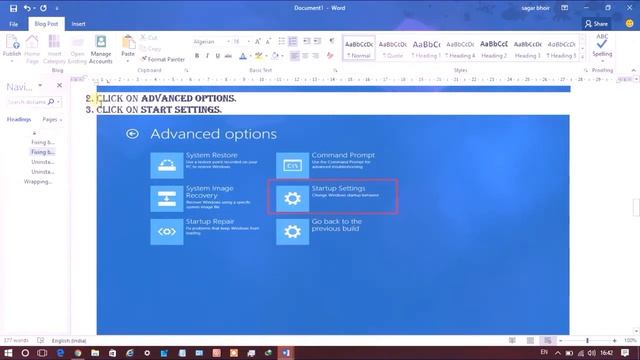
Task: Share the document
Action: pyautogui.click(x=596, y=24)
